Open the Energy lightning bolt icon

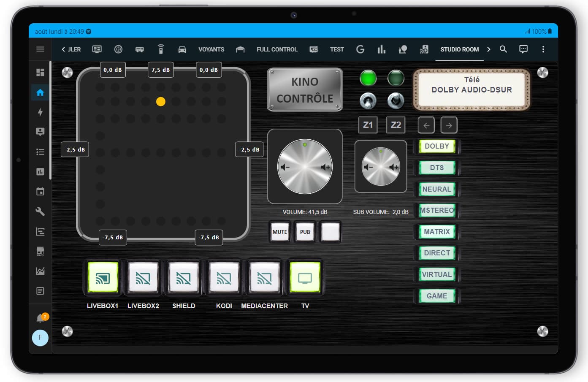(x=40, y=112)
